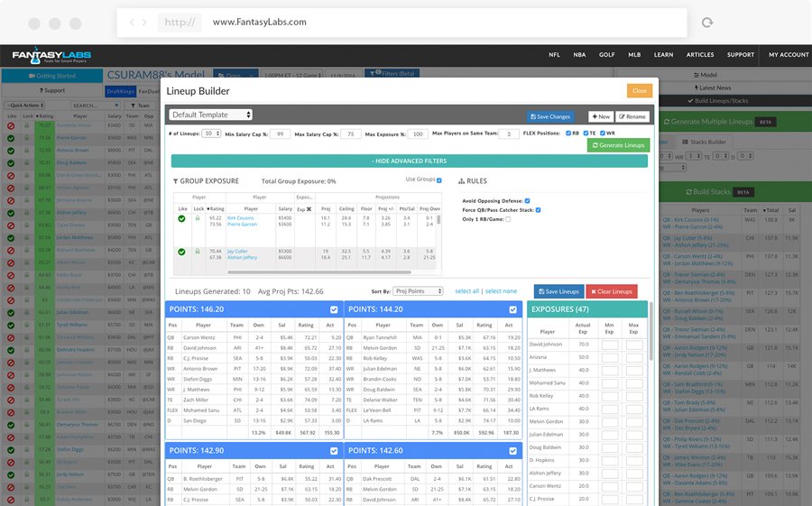Image resolution: width=812 pixels, height=506 pixels.
Task: Click the red block icon beside Dontrelle Inman
Action: tap(11, 126)
